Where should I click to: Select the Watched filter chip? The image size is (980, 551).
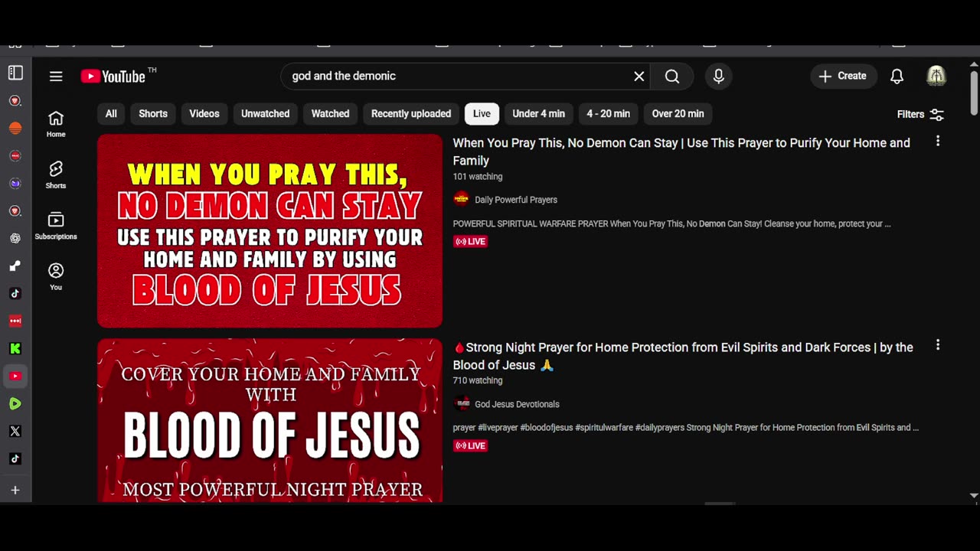click(x=330, y=113)
